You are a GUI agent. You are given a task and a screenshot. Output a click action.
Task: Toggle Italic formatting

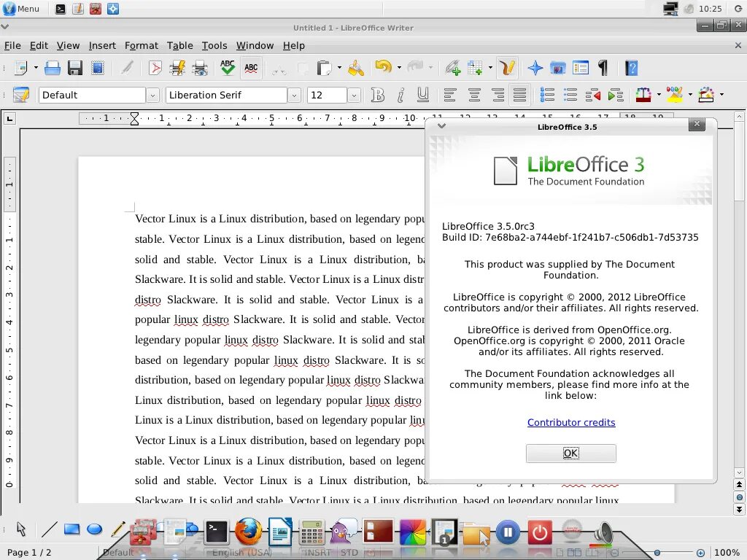point(400,95)
